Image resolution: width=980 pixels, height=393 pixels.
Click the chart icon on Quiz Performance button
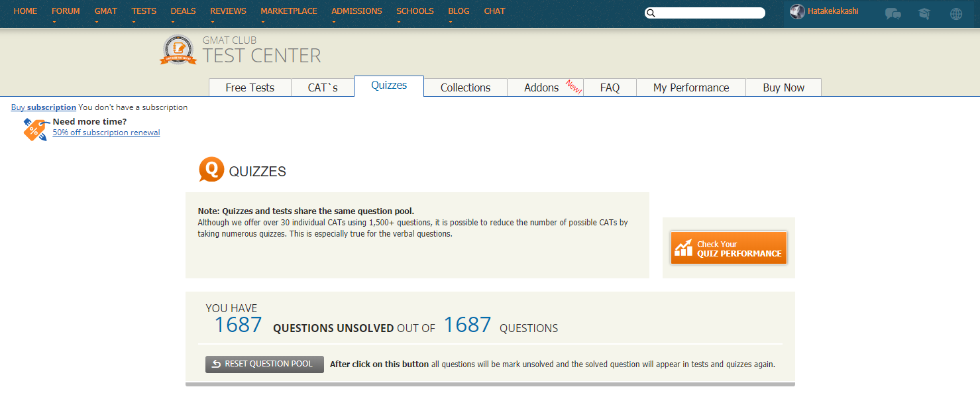click(683, 248)
